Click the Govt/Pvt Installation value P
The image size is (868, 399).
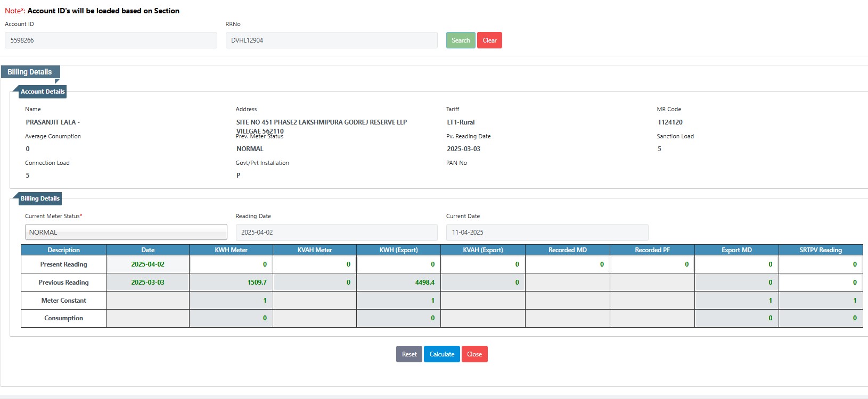coord(239,176)
